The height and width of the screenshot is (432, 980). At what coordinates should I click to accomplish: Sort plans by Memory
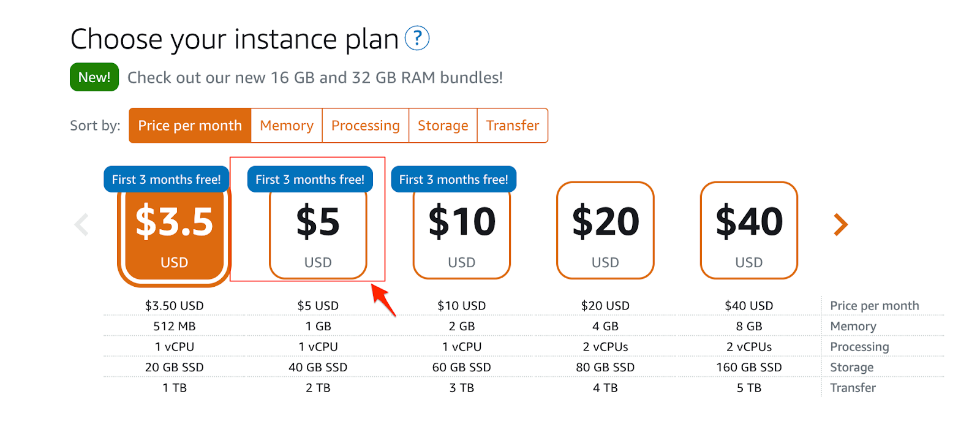pyautogui.click(x=287, y=126)
